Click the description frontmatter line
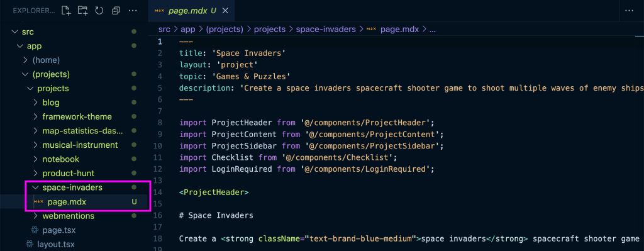 (411, 88)
